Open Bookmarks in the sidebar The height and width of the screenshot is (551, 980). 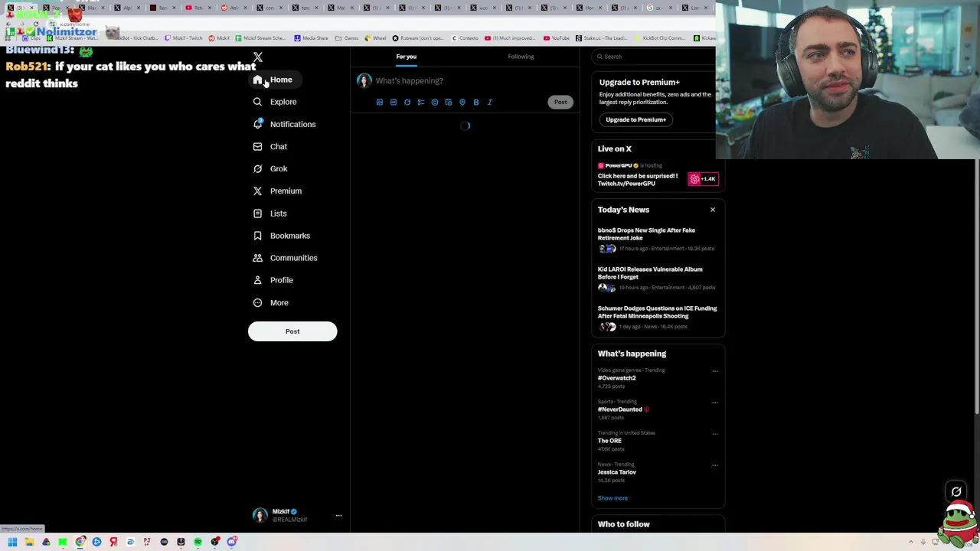tap(281, 236)
